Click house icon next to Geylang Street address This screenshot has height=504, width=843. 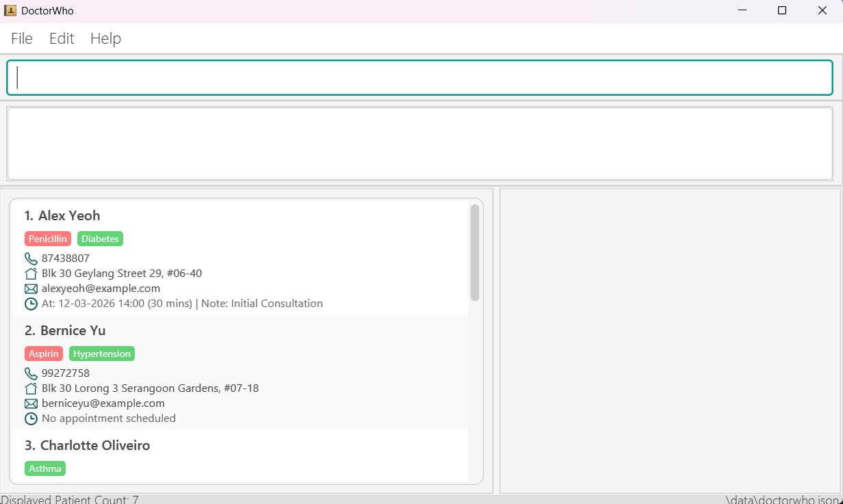[x=31, y=274]
